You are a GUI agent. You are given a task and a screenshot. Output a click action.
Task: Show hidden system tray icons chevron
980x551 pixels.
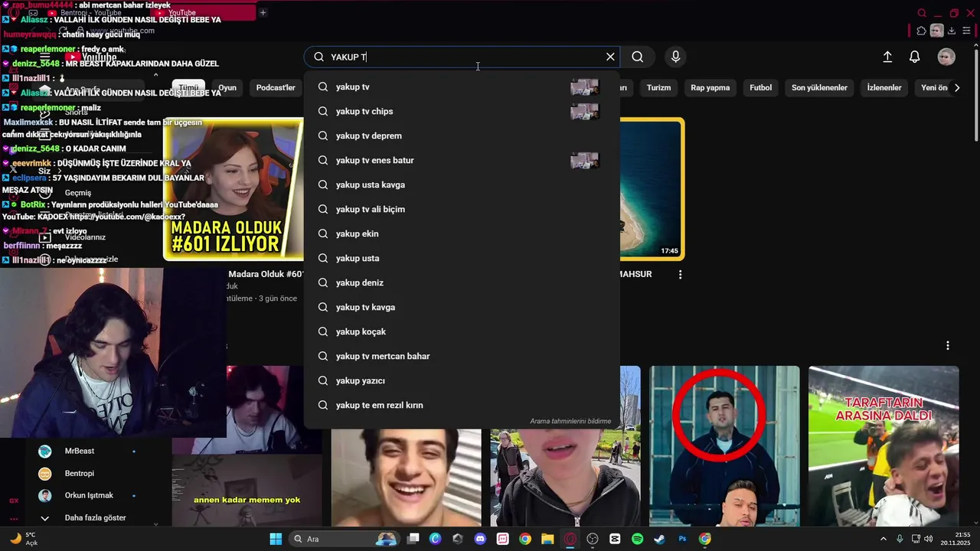[x=883, y=539]
